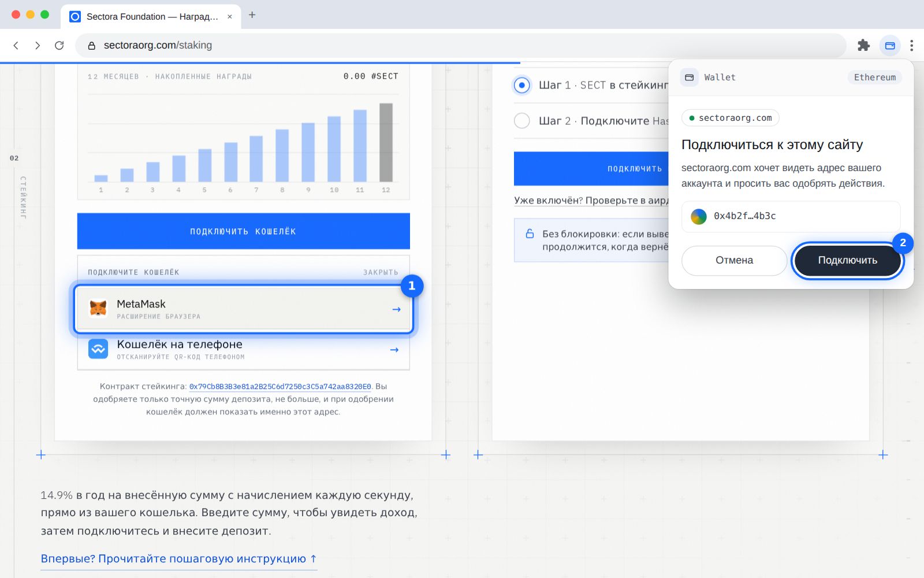Click the phone wallet WalletConnect icon
Screen dimensions: 924x578
[x=98, y=349]
